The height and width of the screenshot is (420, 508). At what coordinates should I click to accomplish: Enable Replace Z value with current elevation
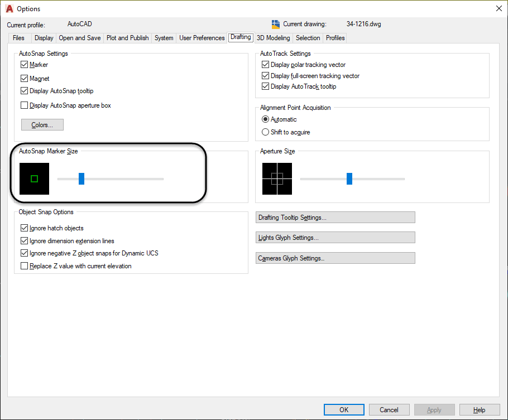coord(25,266)
